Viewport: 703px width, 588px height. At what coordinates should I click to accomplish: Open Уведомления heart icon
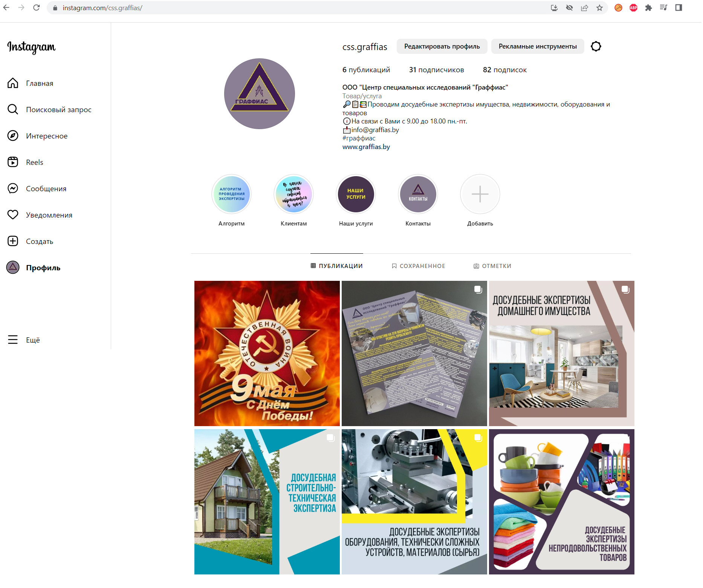13,215
